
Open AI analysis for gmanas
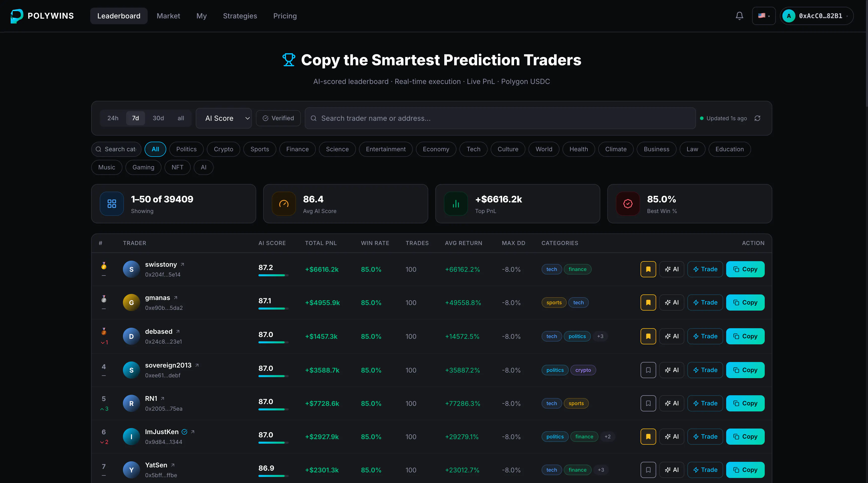point(672,303)
